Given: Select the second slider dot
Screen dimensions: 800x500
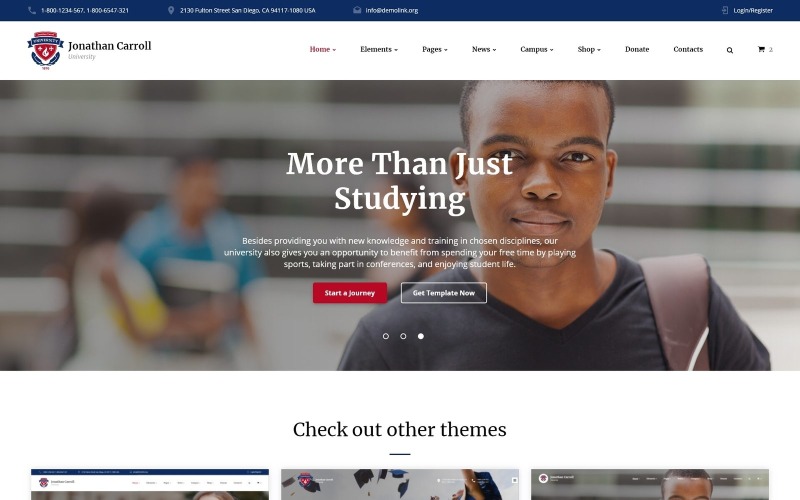Looking at the screenshot, I should (403, 336).
